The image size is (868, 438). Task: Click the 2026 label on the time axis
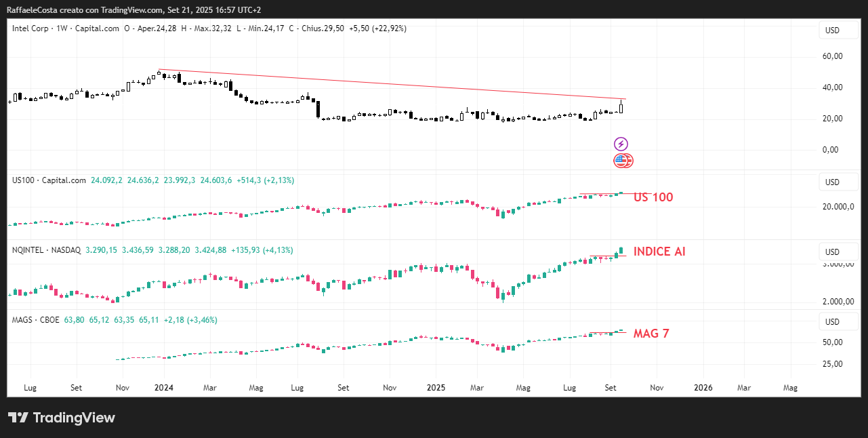[704, 388]
